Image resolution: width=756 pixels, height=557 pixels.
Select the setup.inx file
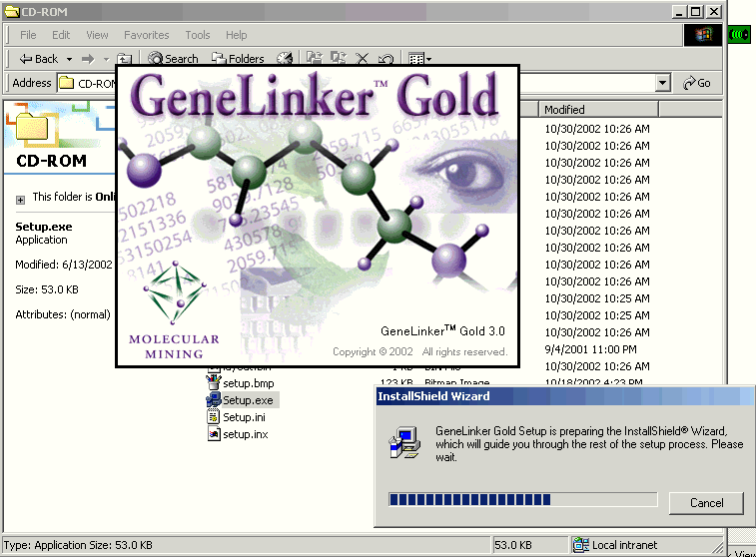click(x=246, y=434)
